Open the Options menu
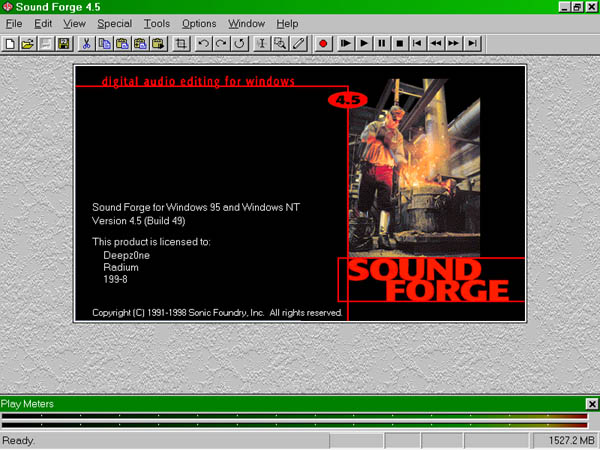This screenshot has width=600, height=450. pos(199,24)
